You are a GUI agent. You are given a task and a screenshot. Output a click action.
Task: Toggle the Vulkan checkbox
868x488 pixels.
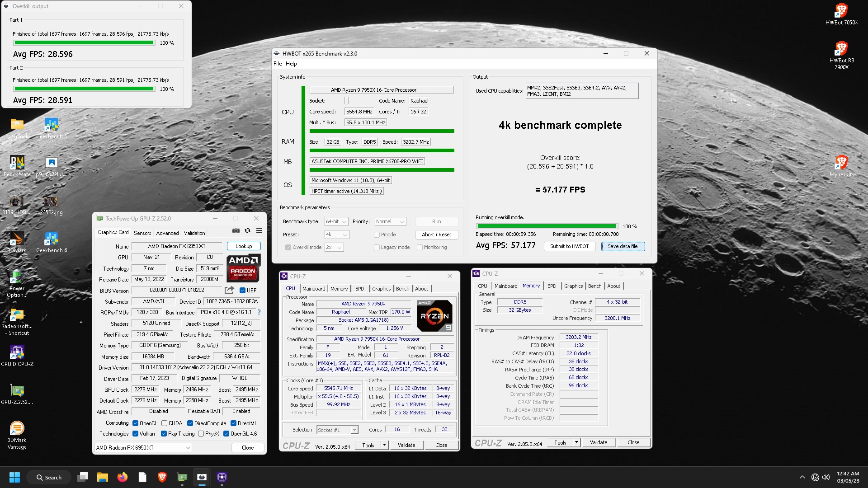(x=136, y=434)
